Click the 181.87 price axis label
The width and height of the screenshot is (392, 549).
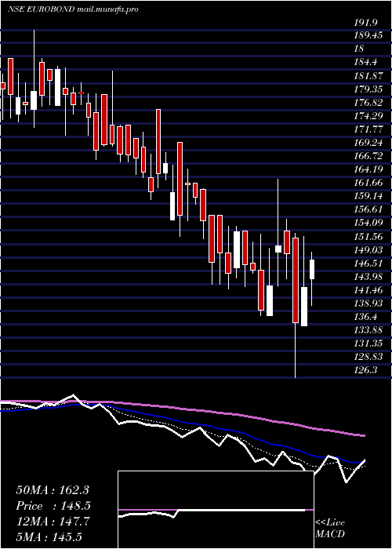point(368,75)
